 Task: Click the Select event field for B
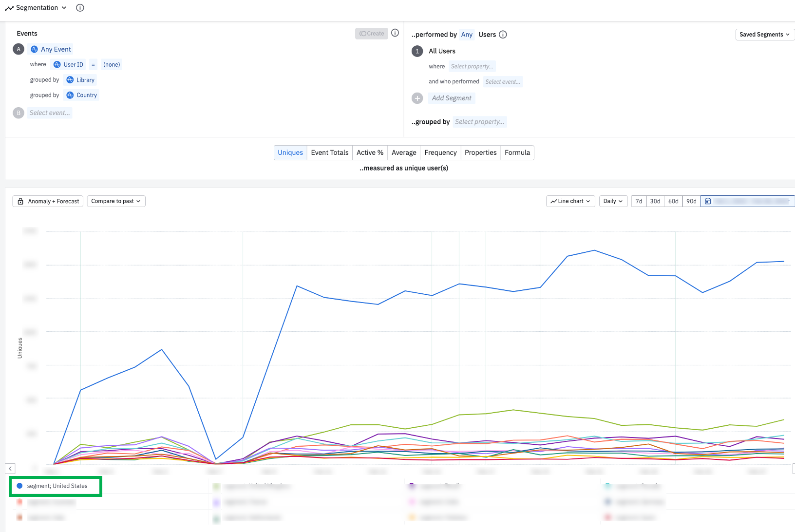pos(50,113)
